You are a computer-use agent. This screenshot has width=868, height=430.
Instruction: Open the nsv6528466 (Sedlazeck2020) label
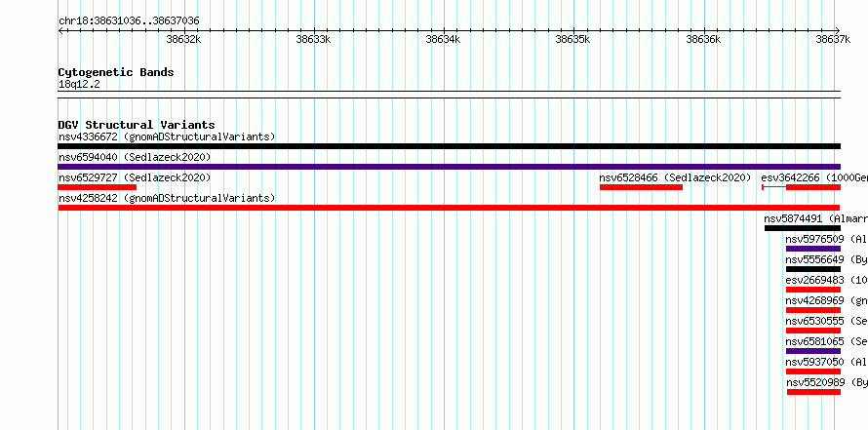pos(675,177)
